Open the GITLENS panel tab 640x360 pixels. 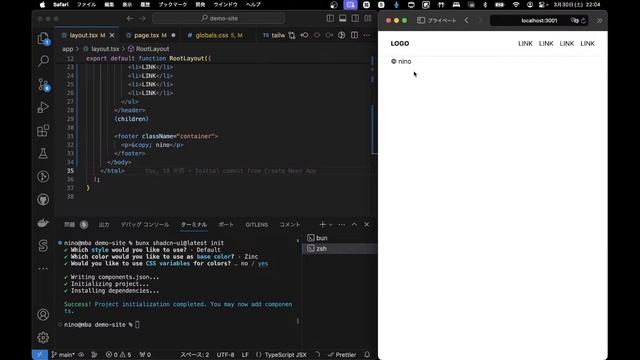coord(257,224)
